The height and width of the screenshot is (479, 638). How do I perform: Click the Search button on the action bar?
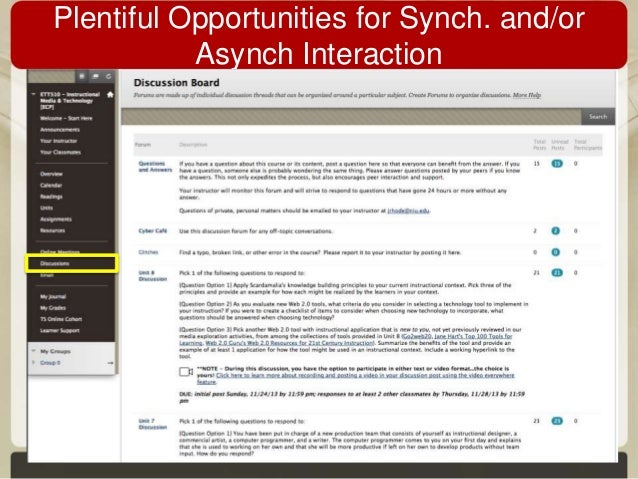(598, 117)
